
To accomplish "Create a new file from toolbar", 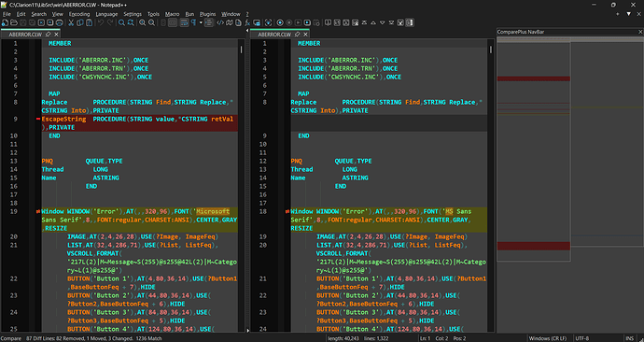I will pyautogui.click(x=5, y=22).
